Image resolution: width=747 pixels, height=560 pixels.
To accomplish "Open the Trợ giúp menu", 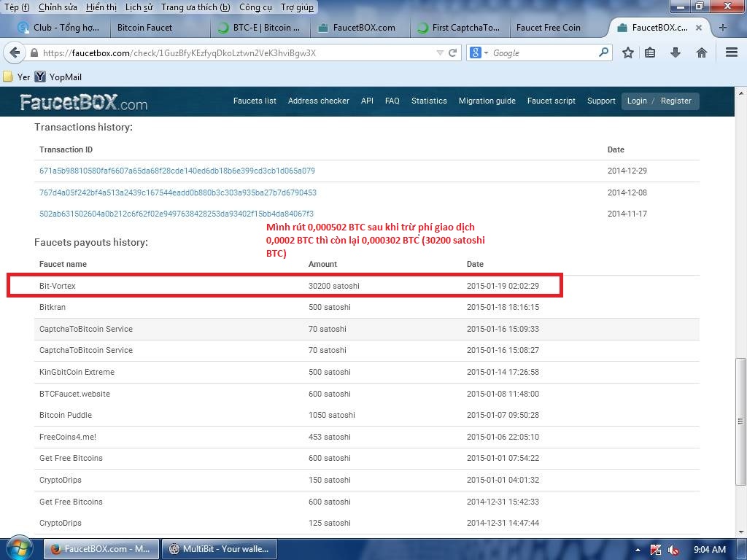I will coord(298,7).
